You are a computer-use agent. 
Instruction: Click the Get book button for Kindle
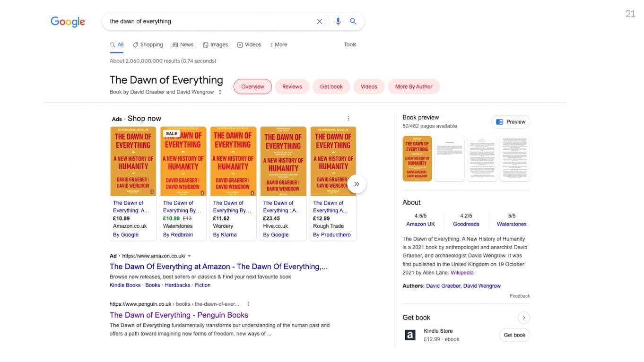click(514, 335)
